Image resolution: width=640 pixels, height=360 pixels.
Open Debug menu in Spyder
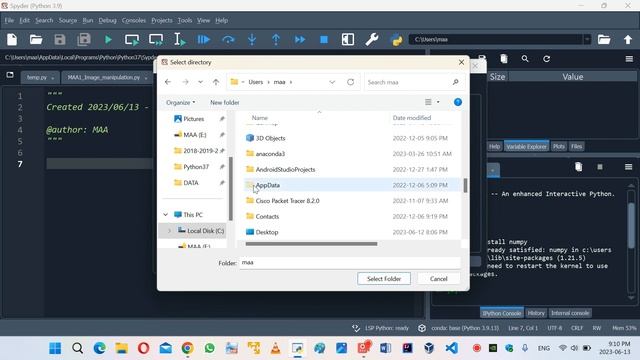107,20
